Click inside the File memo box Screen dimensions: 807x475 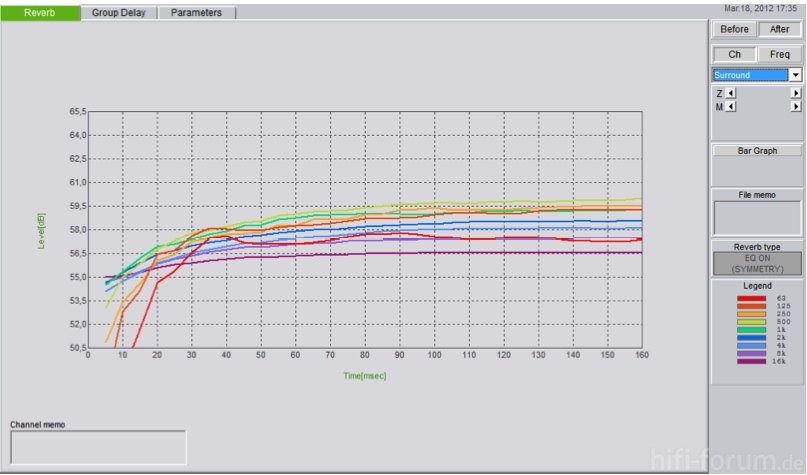click(758, 217)
